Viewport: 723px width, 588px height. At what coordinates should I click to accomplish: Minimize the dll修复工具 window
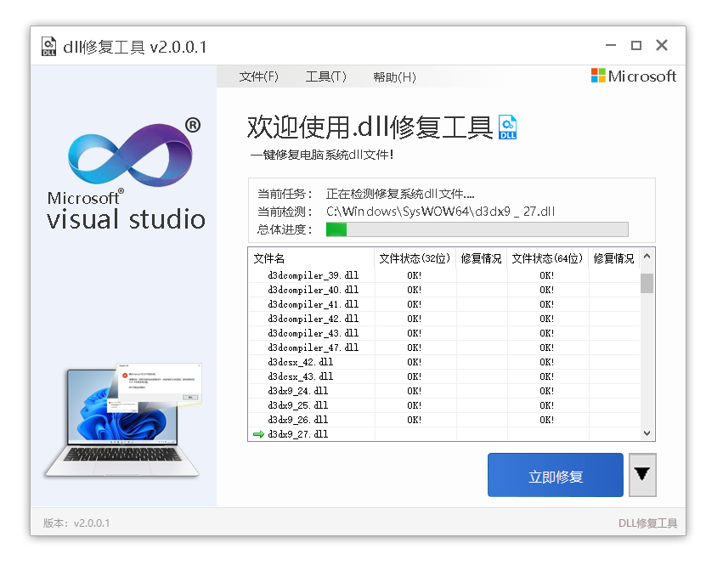[x=611, y=45]
